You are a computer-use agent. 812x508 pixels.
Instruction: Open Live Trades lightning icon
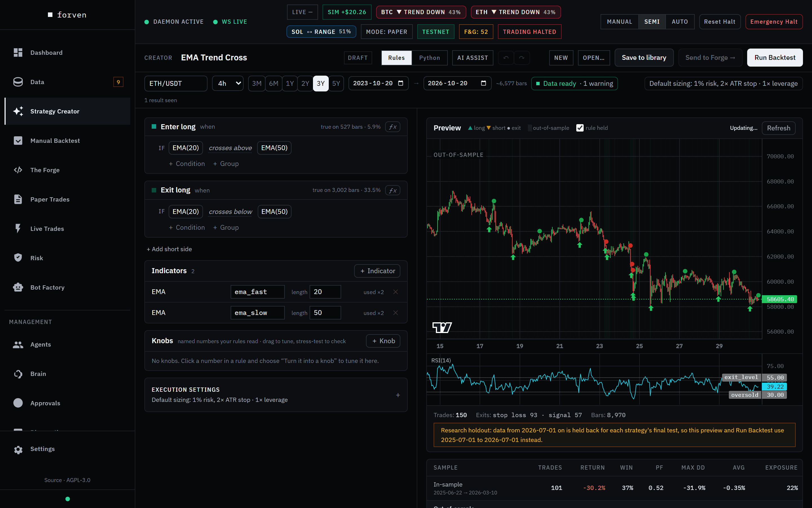click(18, 229)
